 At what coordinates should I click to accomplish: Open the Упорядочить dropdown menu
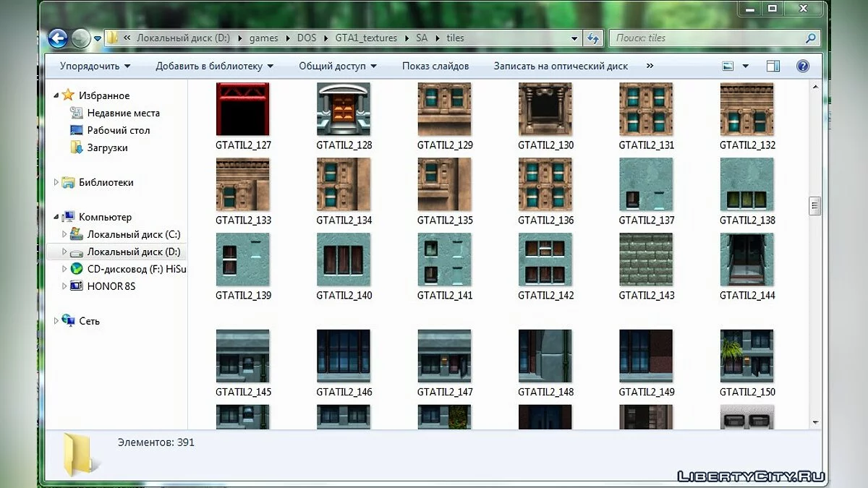(95, 66)
